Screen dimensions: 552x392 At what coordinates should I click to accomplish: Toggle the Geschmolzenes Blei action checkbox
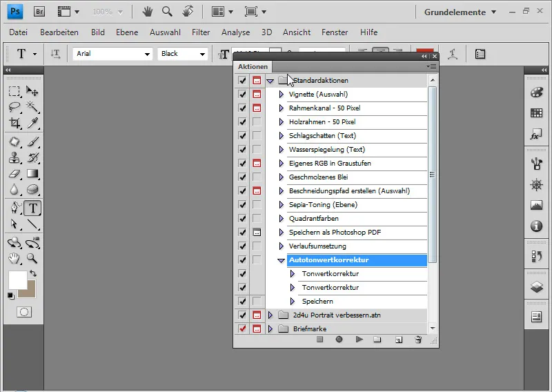pyautogui.click(x=242, y=177)
